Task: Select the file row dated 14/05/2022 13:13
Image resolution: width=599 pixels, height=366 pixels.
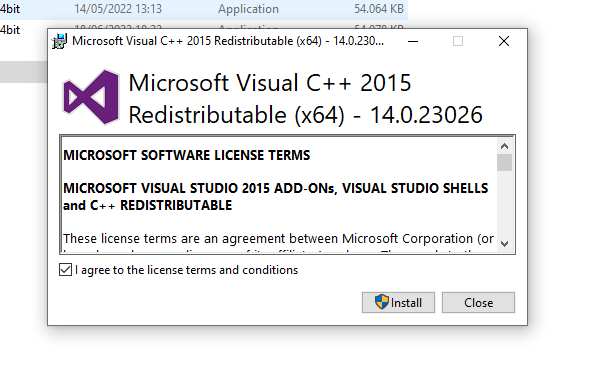Action: (204, 9)
